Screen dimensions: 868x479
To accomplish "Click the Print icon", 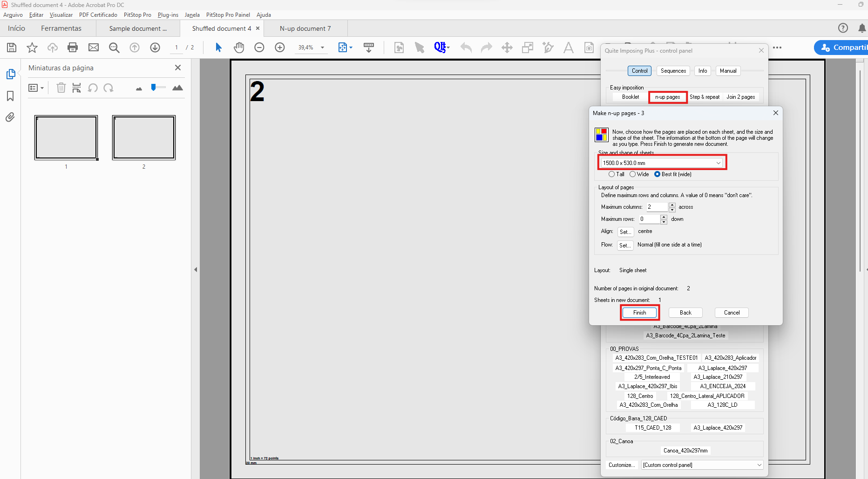I will point(73,48).
